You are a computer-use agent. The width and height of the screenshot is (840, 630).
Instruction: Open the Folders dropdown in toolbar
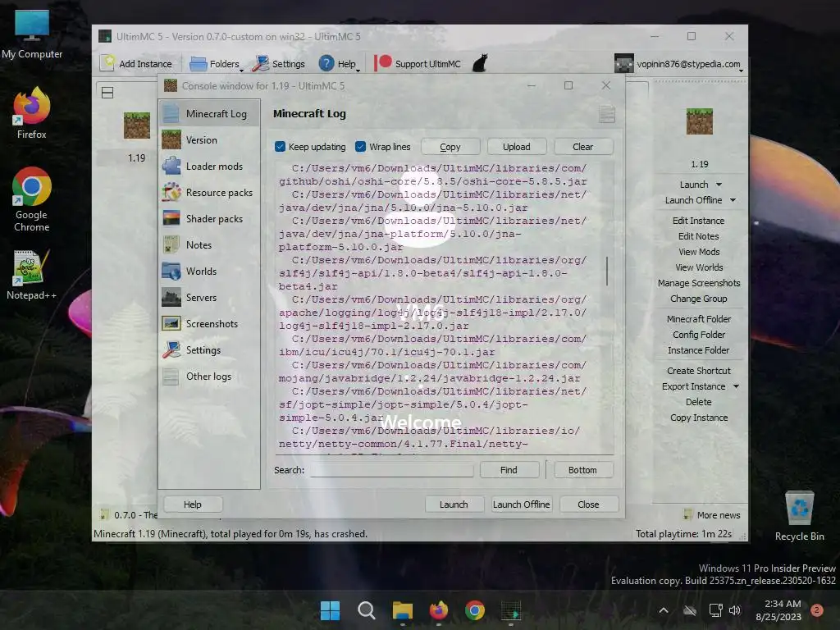(217, 64)
